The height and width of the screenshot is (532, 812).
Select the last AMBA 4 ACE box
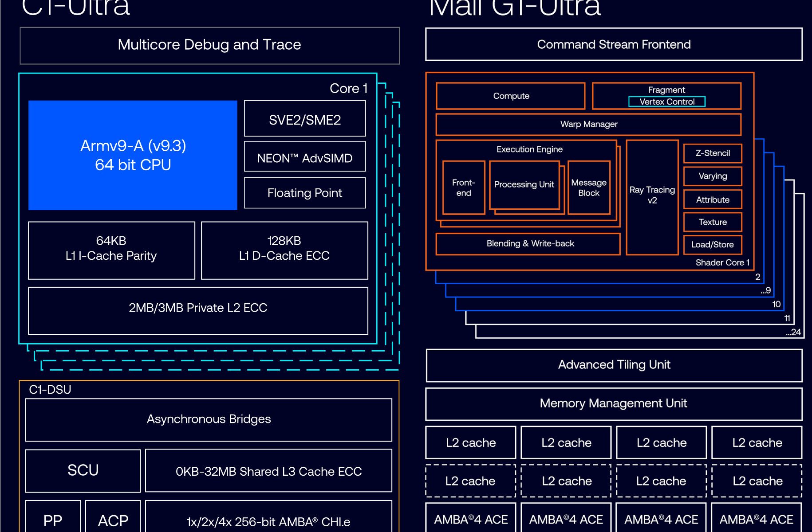coord(757,518)
